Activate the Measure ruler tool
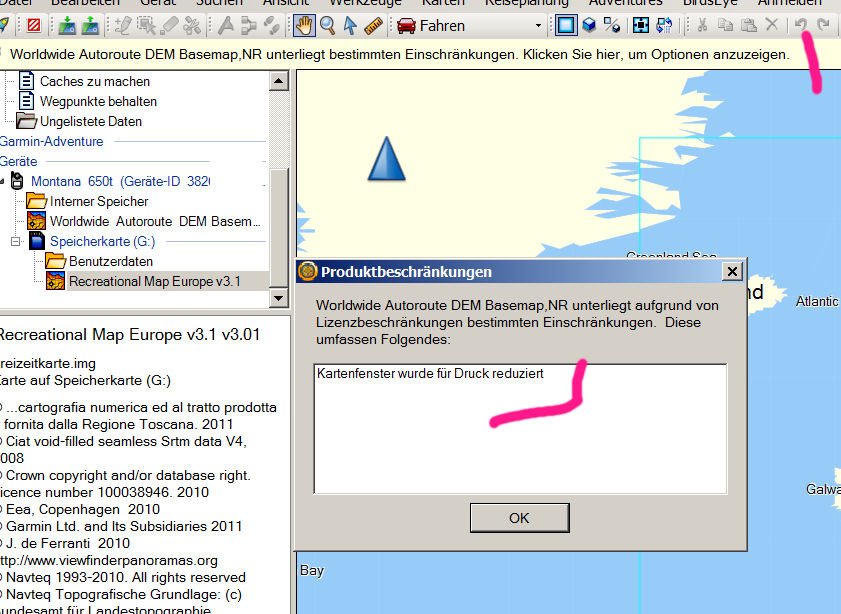The image size is (841, 614). click(374, 26)
